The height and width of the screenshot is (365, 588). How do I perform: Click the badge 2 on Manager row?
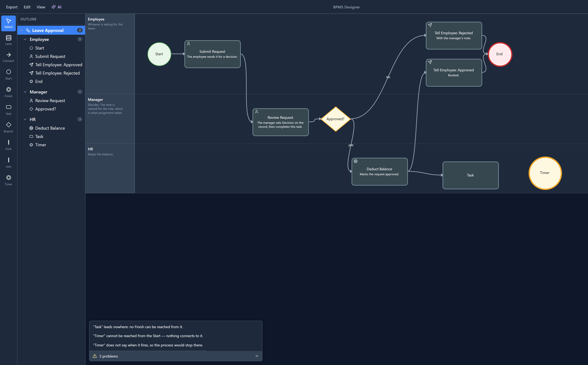[x=80, y=92]
